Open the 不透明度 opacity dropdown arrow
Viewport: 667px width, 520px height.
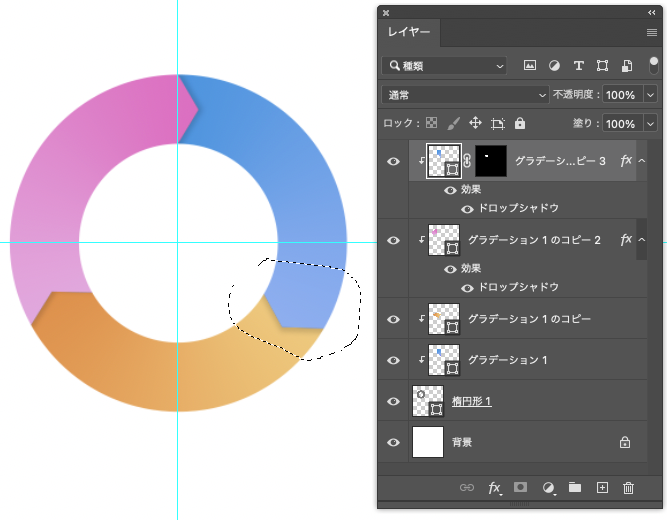coord(650,95)
